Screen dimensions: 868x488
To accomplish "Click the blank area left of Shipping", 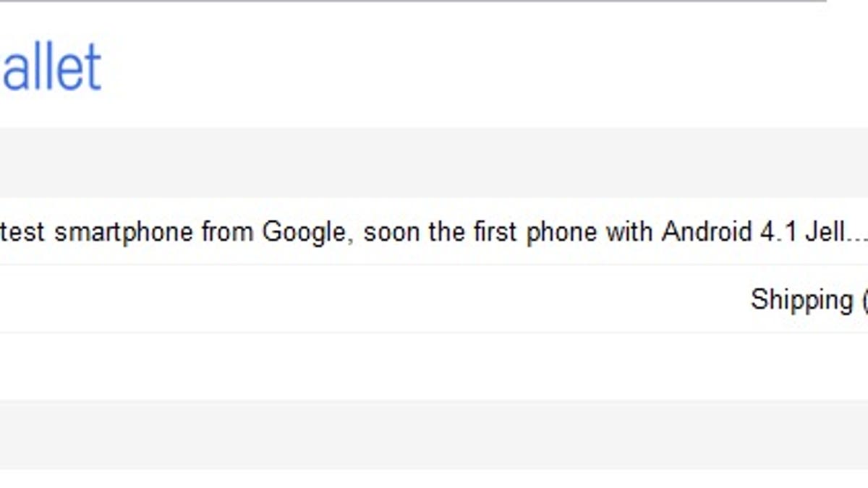I will [362, 299].
